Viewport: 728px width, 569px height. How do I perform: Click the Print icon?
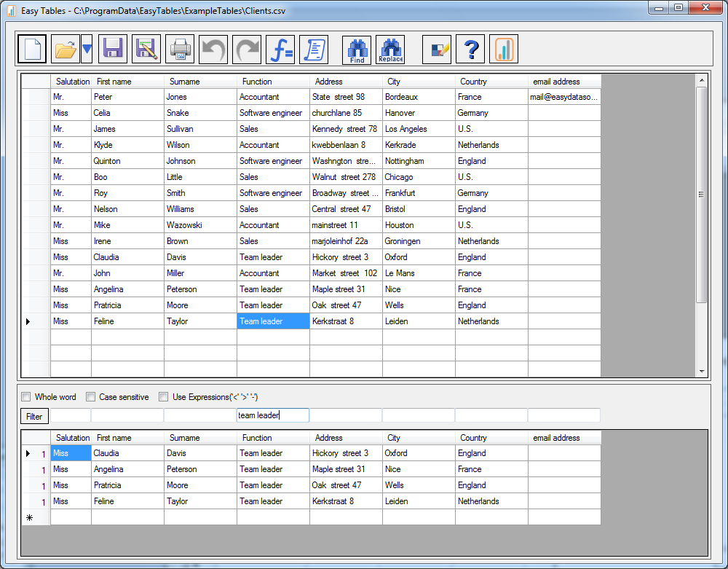point(180,50)
